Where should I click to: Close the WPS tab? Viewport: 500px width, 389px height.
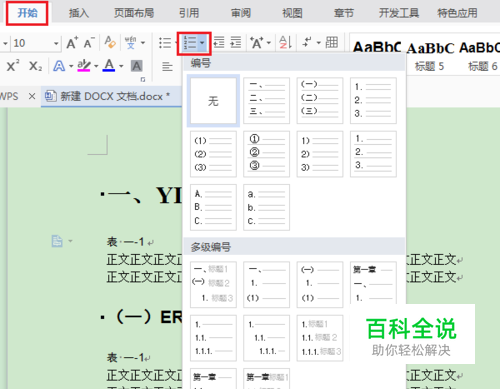point(32,96)
